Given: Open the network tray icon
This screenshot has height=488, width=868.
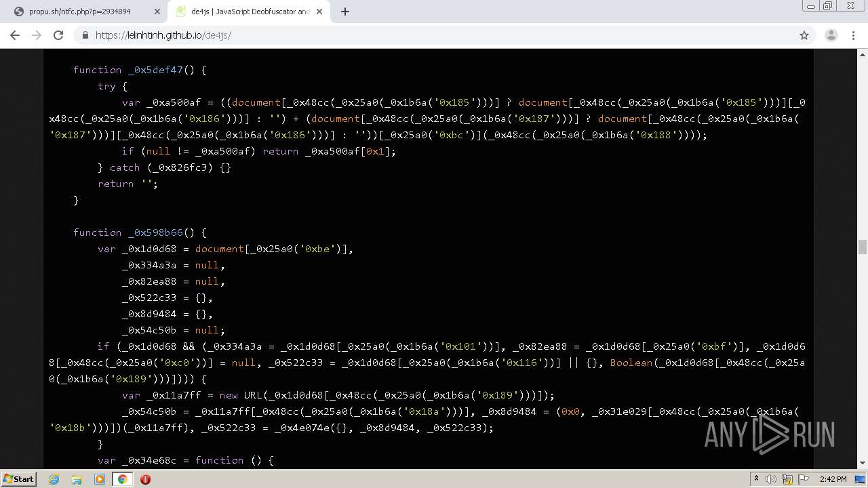Looking at the screenshot, I should [788, 479].
